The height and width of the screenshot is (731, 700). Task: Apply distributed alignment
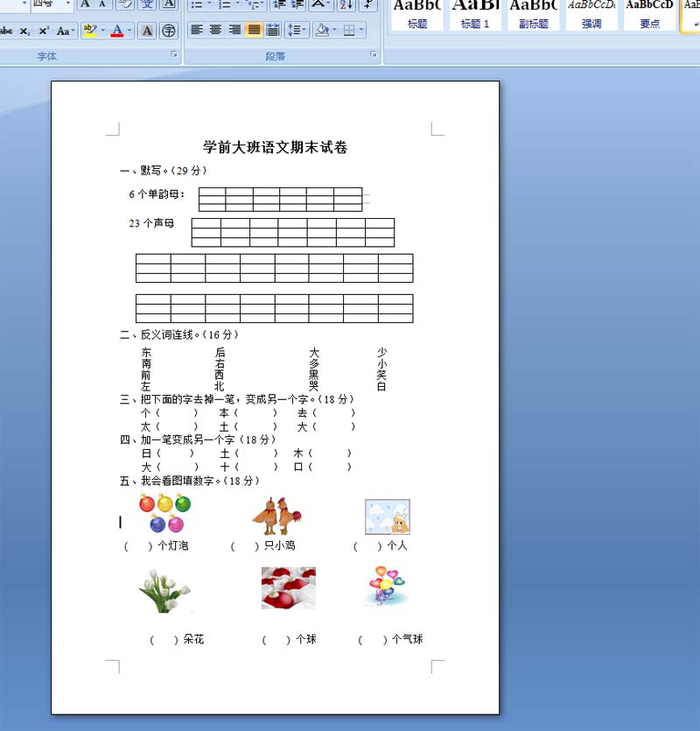[273, 31]
